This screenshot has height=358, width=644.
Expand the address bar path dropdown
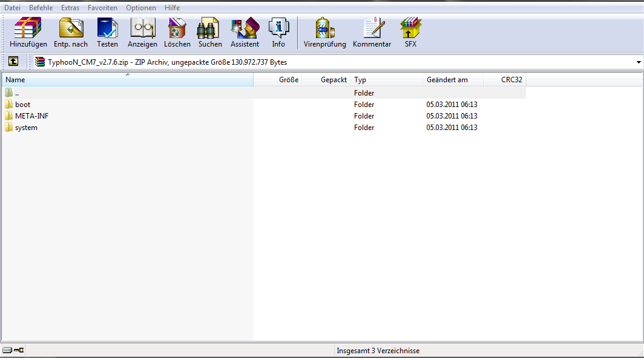(x=638, y=62)
